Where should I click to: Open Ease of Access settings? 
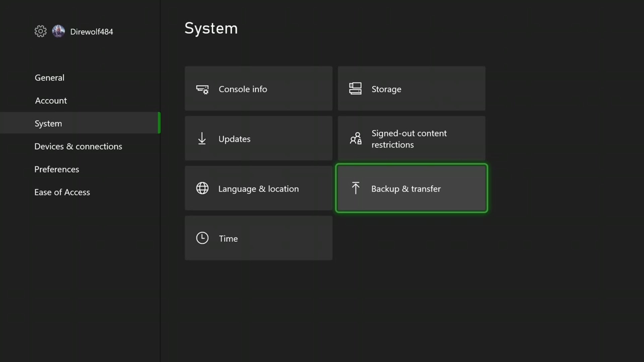[62, 192]
